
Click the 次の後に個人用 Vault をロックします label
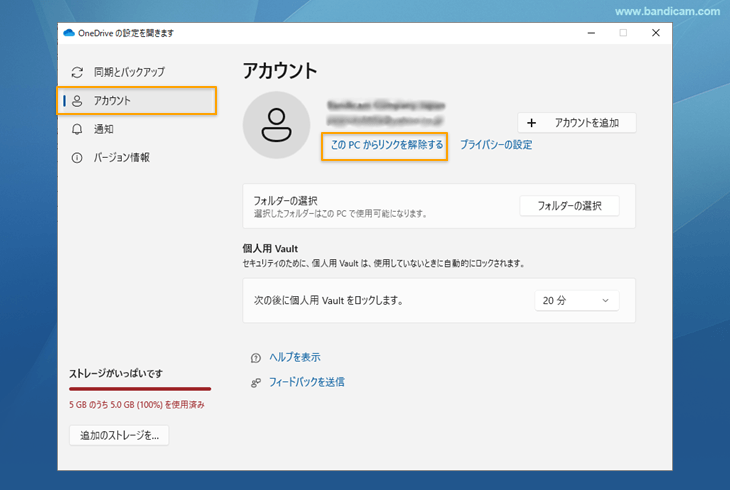pos(328,300)
